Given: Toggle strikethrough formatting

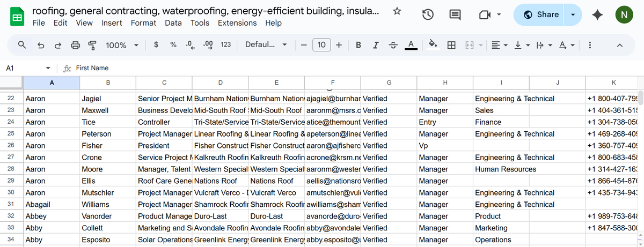Looking at the screenshot, I should pyautogui.click(x=393, y=45).
